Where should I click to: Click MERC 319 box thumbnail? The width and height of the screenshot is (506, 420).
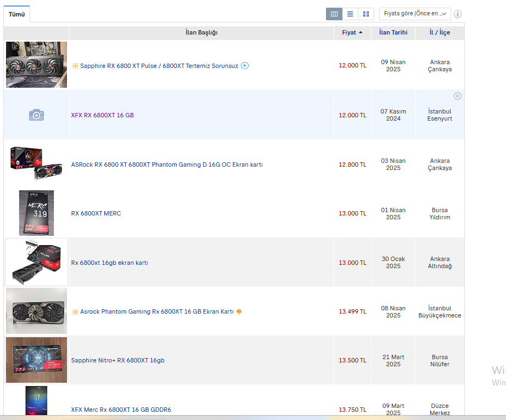point(36,213)
